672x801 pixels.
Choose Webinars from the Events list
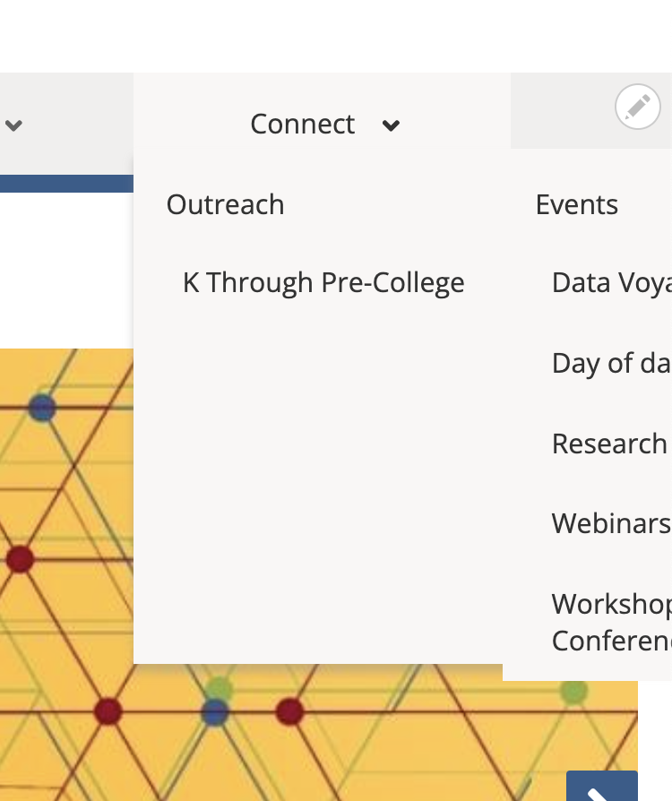611,523
